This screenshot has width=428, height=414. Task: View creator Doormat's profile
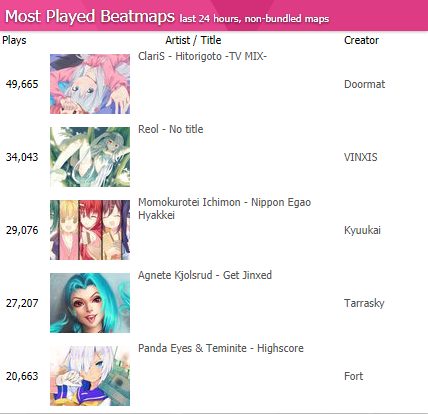364,84
